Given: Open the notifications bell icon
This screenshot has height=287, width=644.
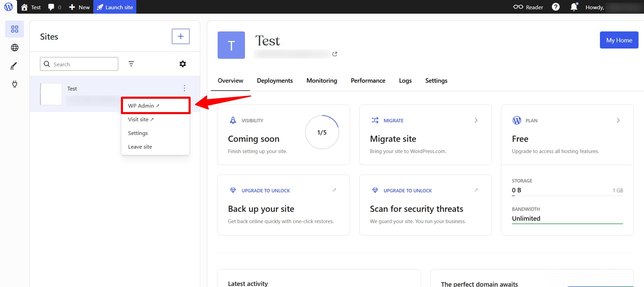Looking at the screenshot, I should 574,7.
